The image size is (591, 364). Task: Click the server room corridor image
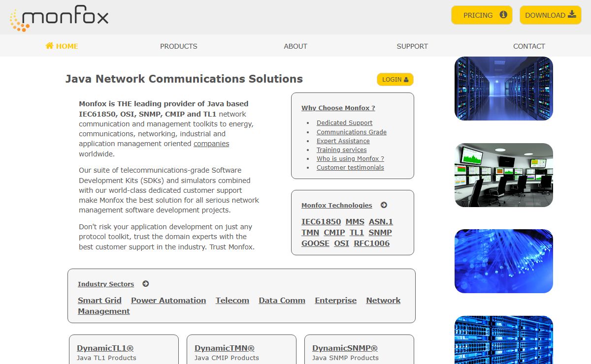pos(504,89)
